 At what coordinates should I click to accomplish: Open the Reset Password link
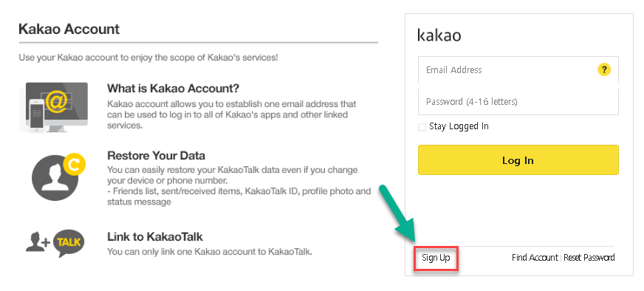click(x=589, y=258)
